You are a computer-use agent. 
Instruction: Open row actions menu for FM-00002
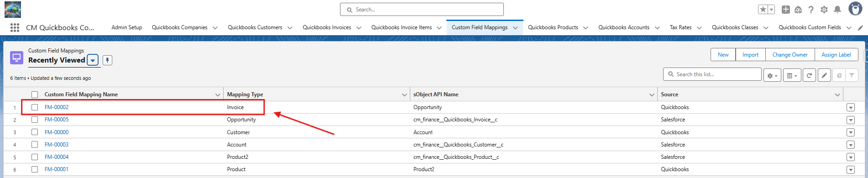[x=850, y=107]
